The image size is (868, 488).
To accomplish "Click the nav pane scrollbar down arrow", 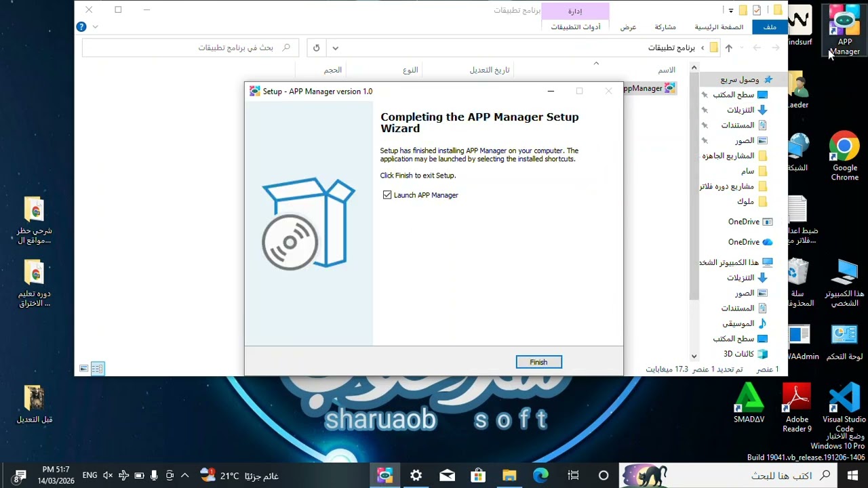I will (x=694, y=356).
